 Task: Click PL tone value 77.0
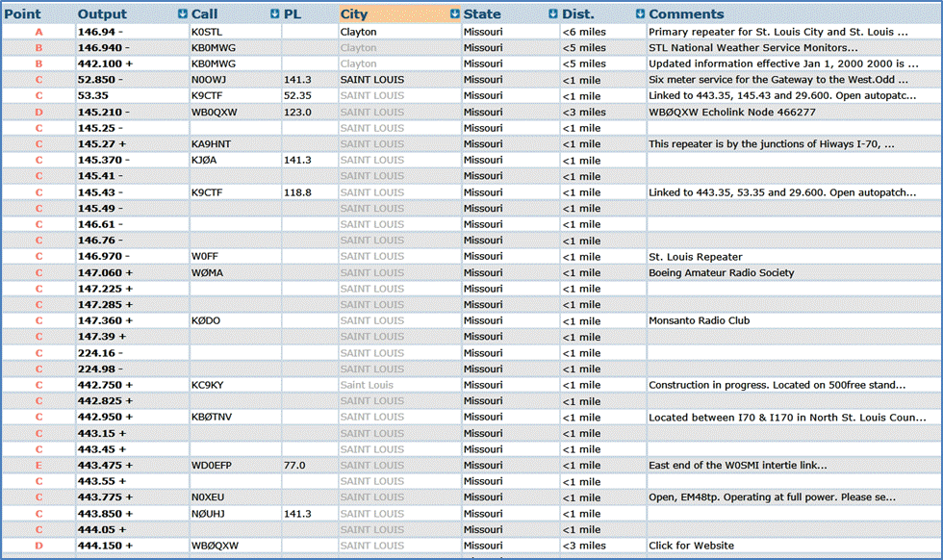(x=294, y=465)
